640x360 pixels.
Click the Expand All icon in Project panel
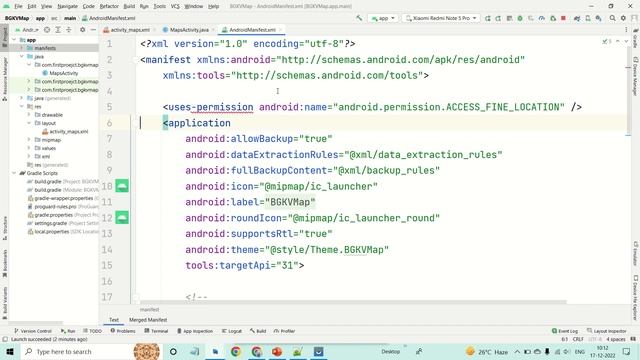click(x=58, y=30)
